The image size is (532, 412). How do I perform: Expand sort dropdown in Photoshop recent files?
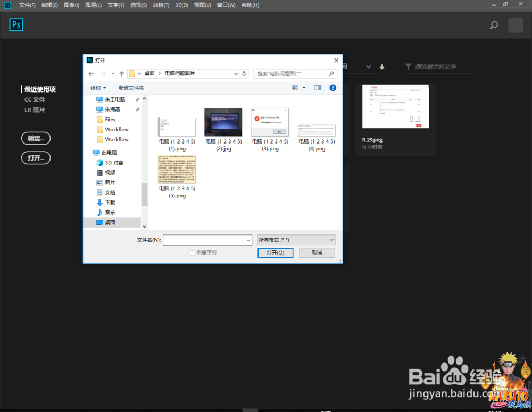(369, 67)
